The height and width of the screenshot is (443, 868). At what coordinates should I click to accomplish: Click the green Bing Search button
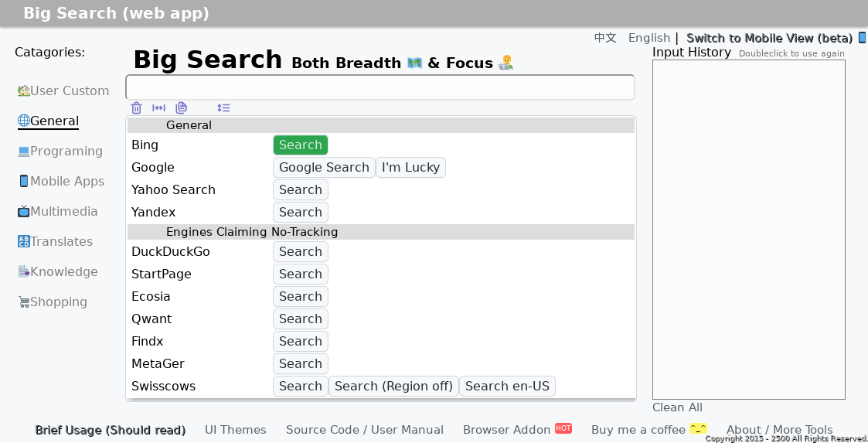tap(301, 145)
